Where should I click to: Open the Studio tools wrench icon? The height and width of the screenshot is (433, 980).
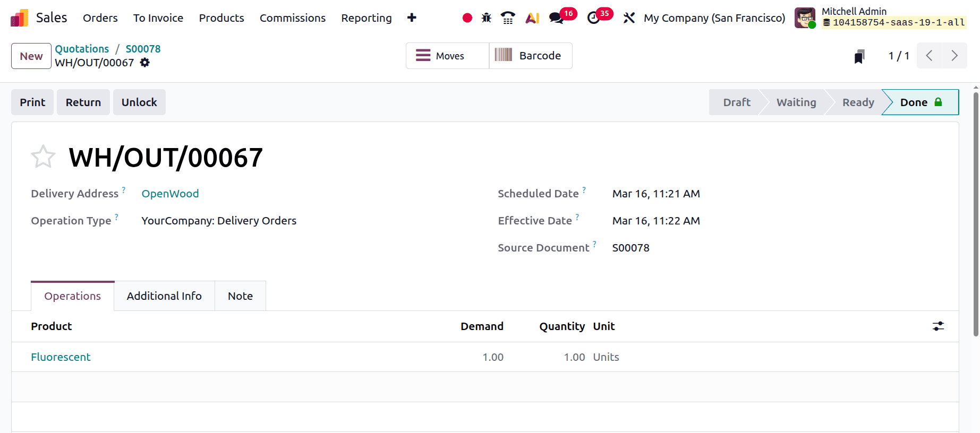pos(629,18)
